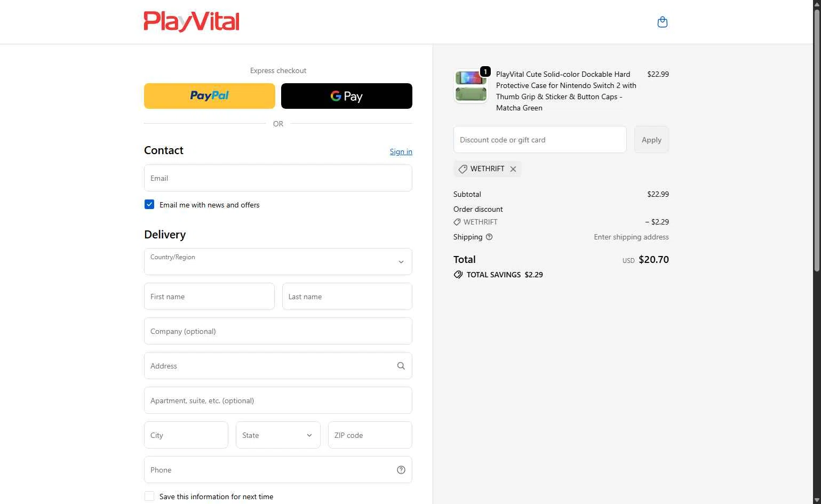Image resolution: width=821 pixels, height=504 pixels.
Task: Click the Enter shipping address text
Action: coord(631,237)
